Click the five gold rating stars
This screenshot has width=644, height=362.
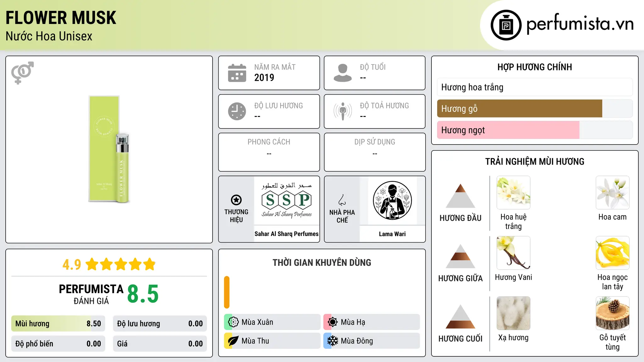[121, 264]
